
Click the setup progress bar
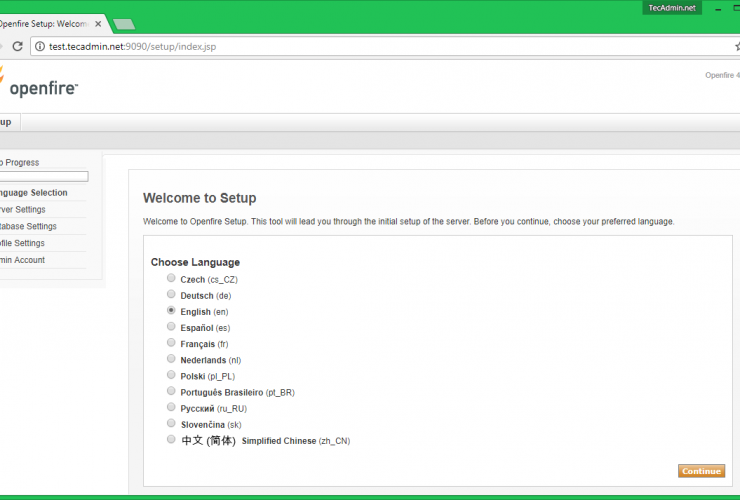pos(44,177)
